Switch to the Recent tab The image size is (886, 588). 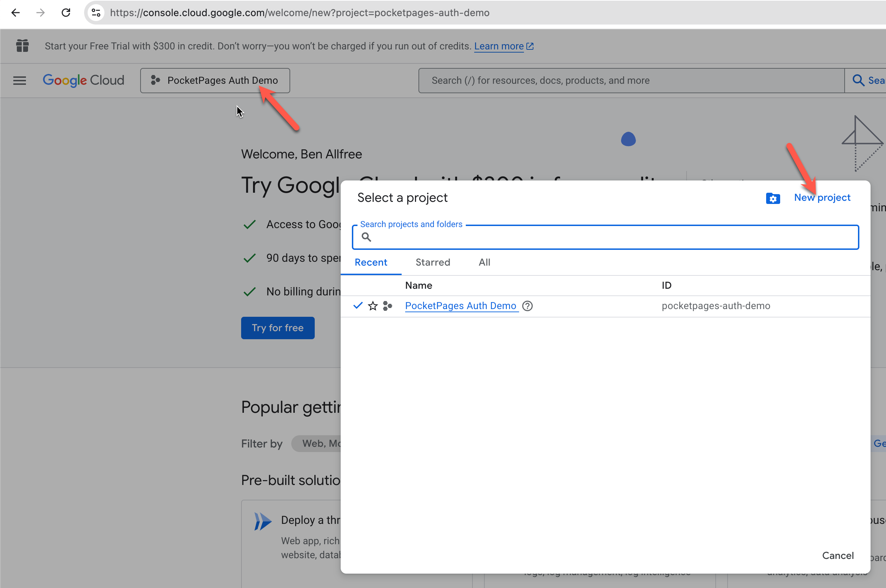(x=371, y=262)
